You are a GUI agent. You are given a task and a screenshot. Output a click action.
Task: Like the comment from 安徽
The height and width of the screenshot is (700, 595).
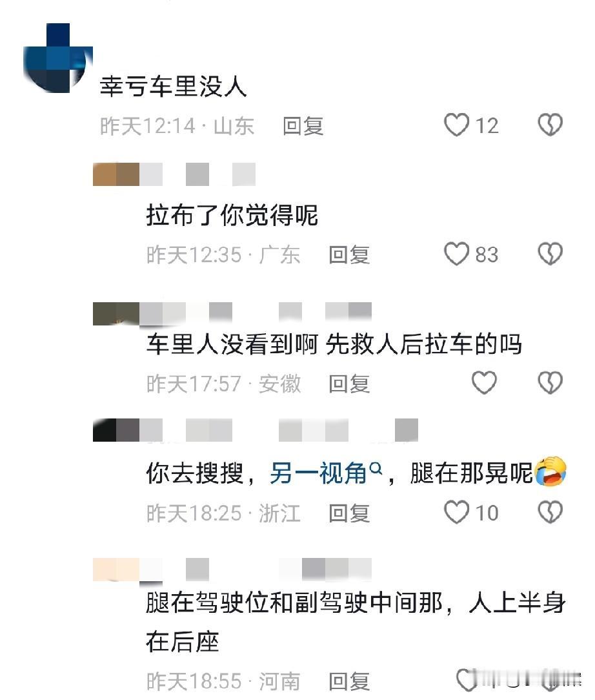click(485, 382)
